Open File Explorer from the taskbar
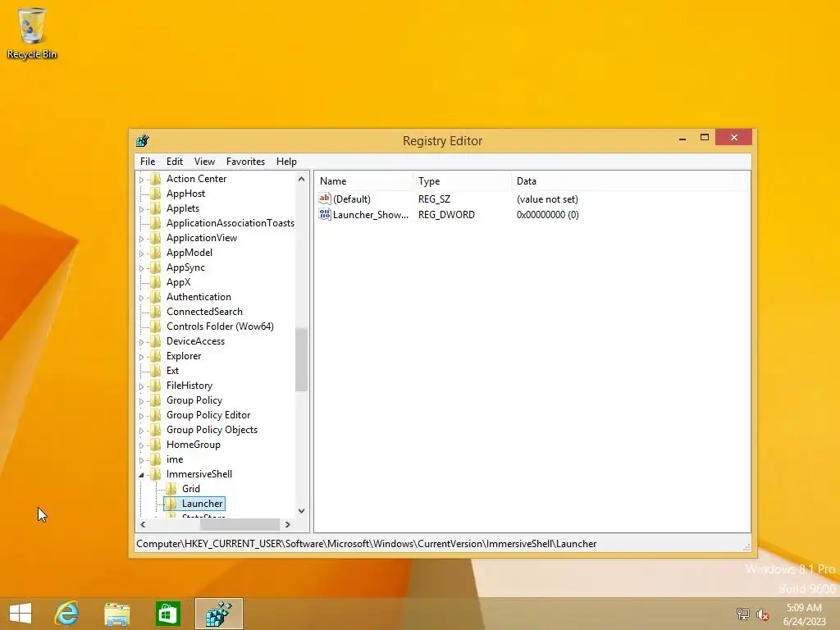This screenshot has height=630, width=840. [x=116, y=614]
